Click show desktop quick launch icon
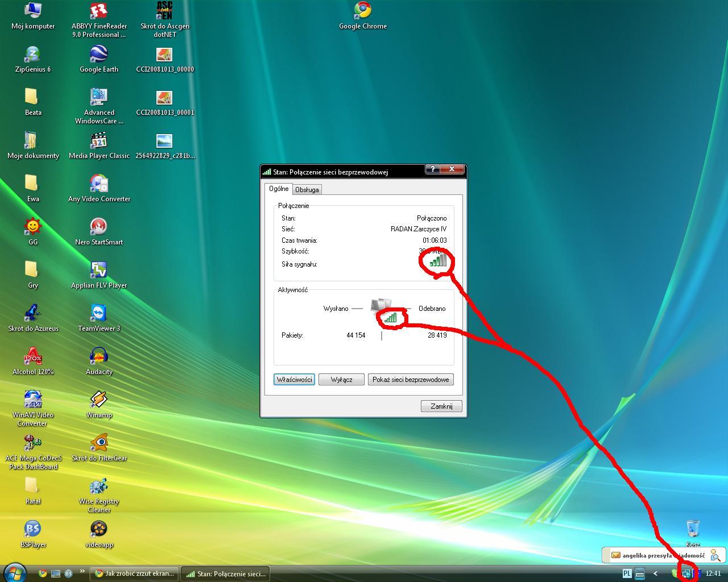The height and width of the screenshot is (582, 728). click(56, 573)
